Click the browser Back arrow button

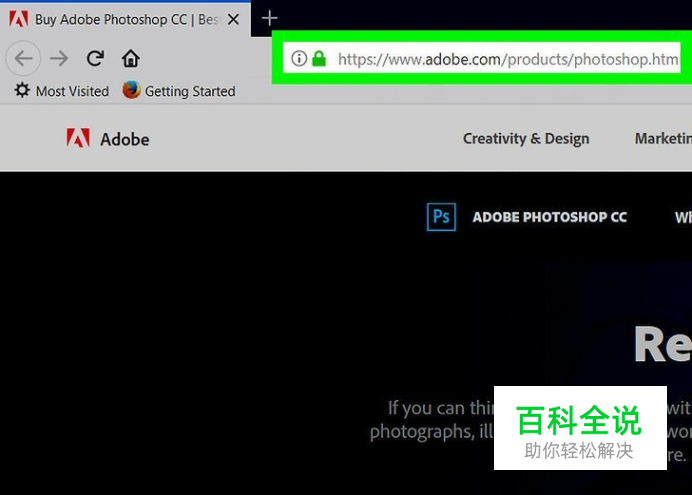[23, 58]
